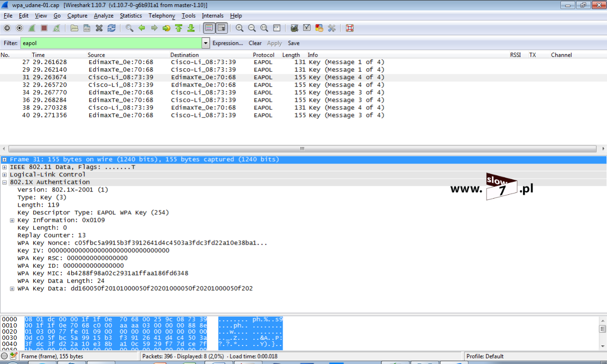Viewport: 607px width, 364px height.
Task: Jump to the last packet
Action: coord(191,28)
